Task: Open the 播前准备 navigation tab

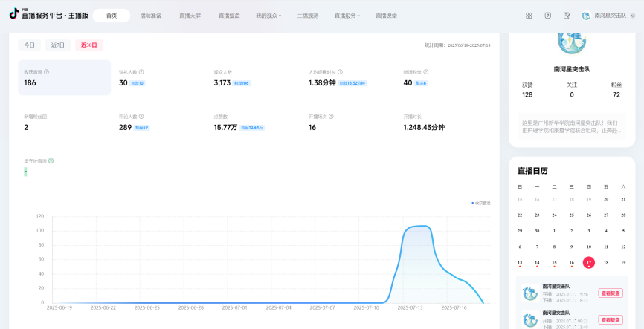Action: pos(151,16)
